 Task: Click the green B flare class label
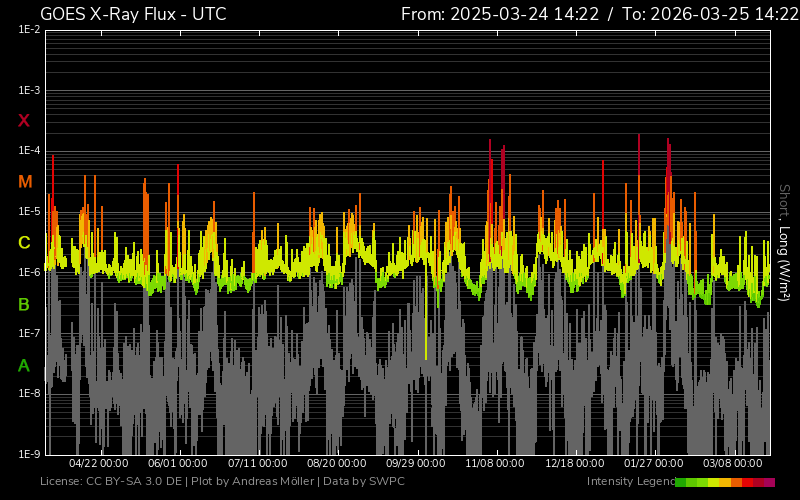click(24, 304)
